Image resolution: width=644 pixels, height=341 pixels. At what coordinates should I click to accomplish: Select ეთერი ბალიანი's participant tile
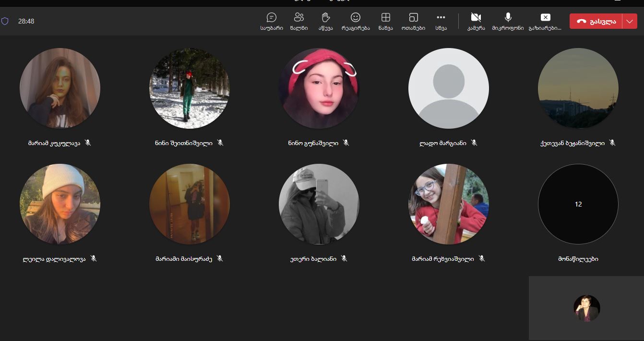319,204
